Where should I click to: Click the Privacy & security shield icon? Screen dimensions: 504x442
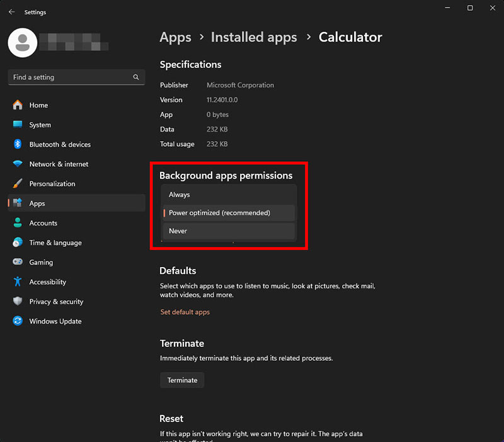[18, 302]
